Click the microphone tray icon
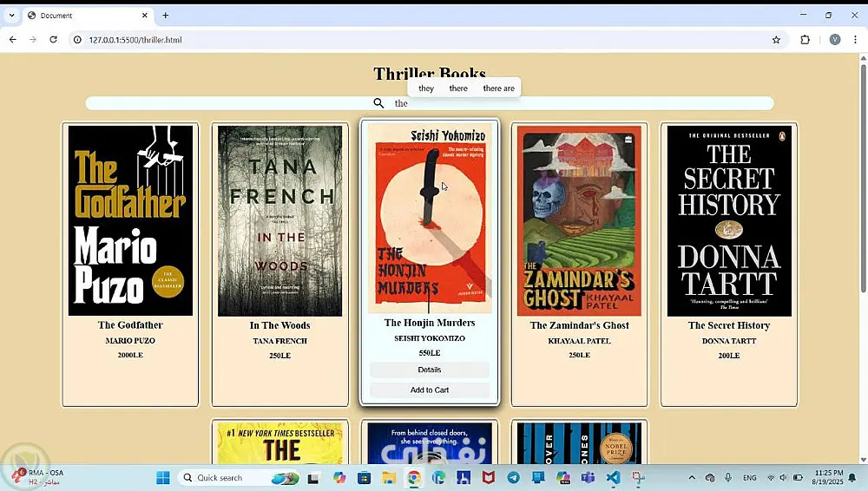 click(728, 477)
